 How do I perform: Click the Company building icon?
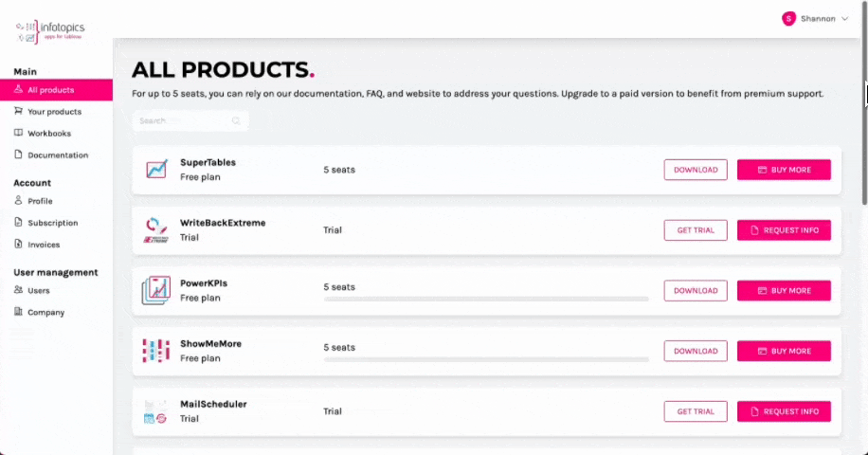pos(18,312)
